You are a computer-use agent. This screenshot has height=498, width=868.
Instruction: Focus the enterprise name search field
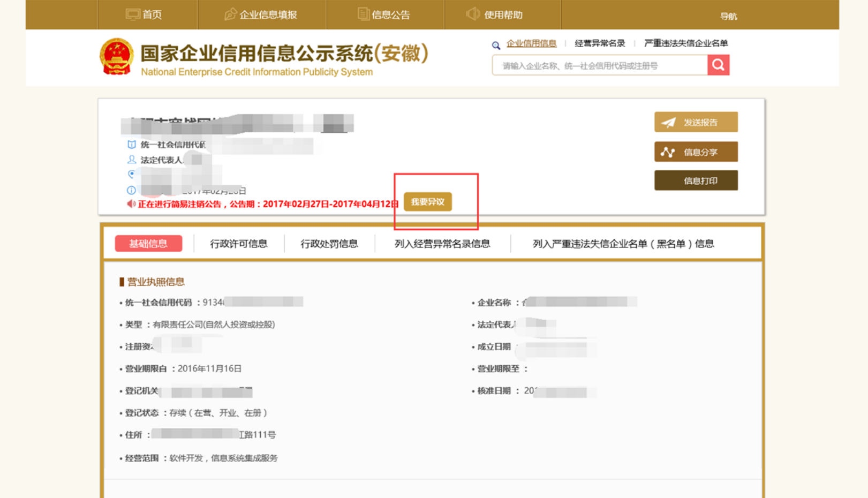click(600, 65)
